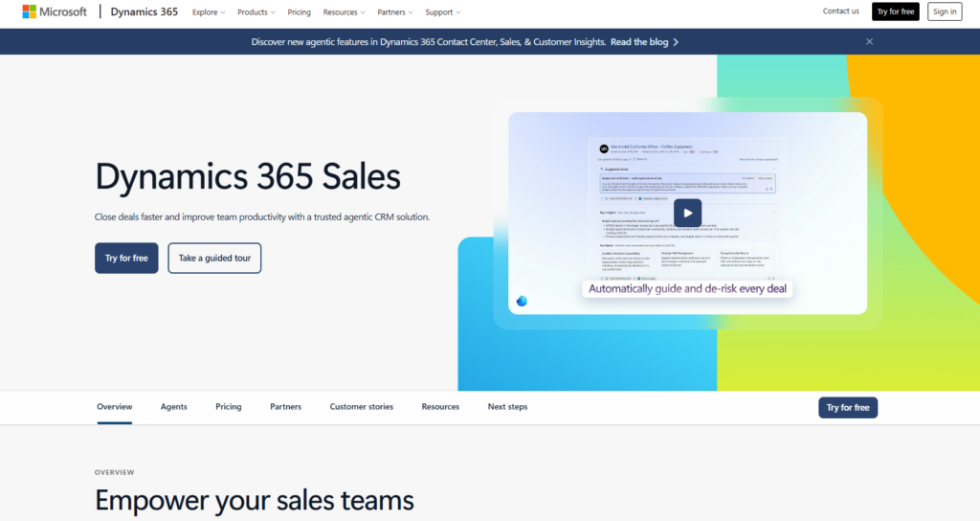Open the Customer stories tab
The height and width of the screenshot is (521, 980).
click(x=361, y=407)
